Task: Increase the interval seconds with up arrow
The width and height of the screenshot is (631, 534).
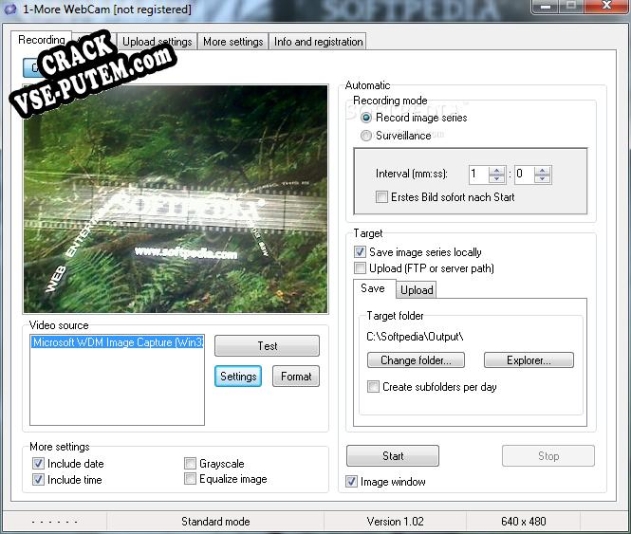Action: pyautogui.click(x=542, y=170)
